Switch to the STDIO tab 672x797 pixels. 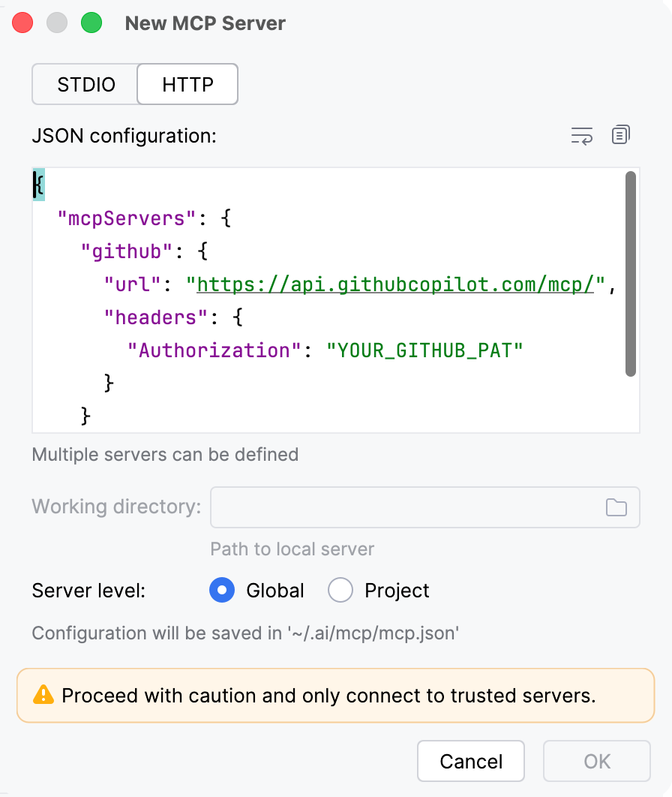[x=85, y=84]
